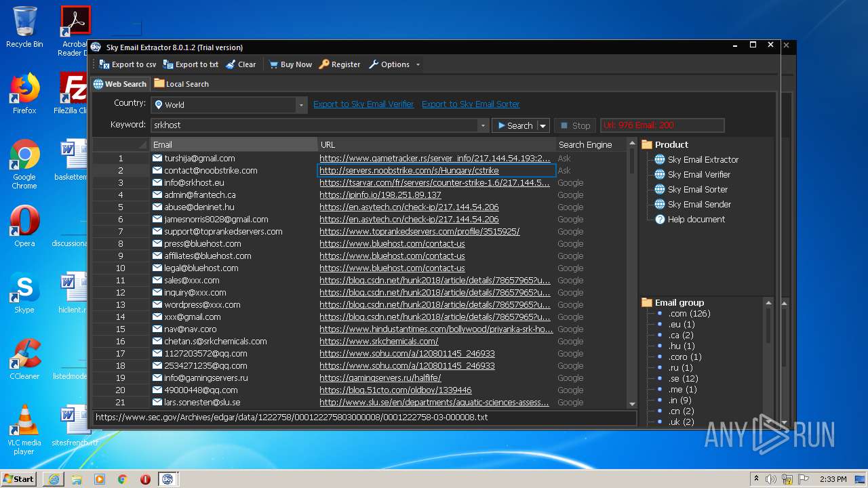Click Sky Email Extractor taskbar icon
The image size is (868, 488).
pos(167,479)
